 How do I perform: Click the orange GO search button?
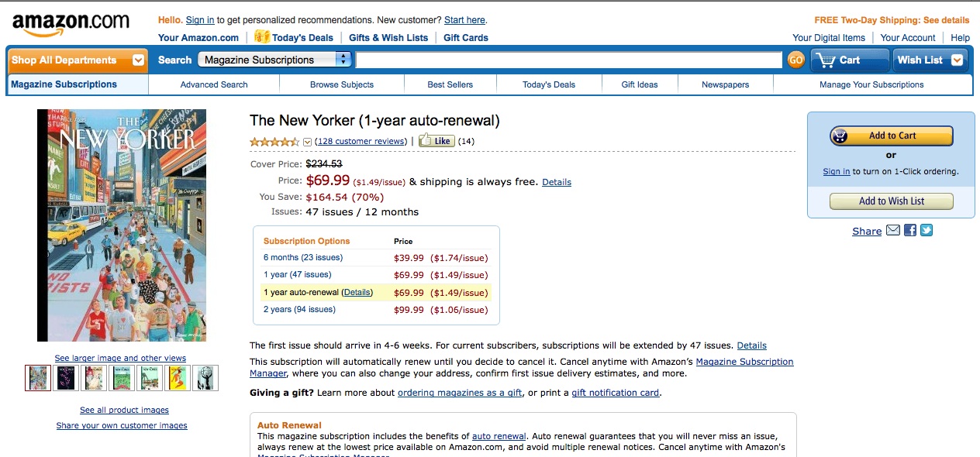(x=795, y=60)
